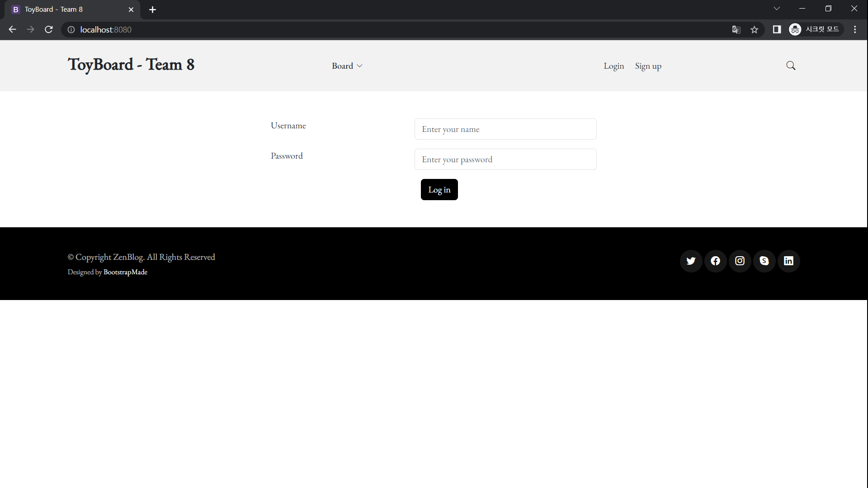Viewport: 868px width, 488px height.
Task: Open Chrome's three-dot menu
Action: pyautogui.click(x=855, y=30)
